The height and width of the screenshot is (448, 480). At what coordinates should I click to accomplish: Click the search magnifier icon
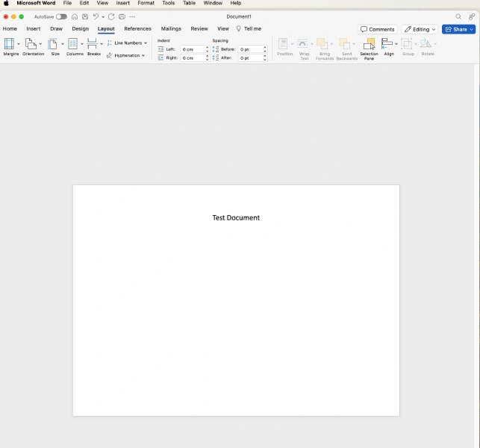pyautogui.click(x=458, y=16)
